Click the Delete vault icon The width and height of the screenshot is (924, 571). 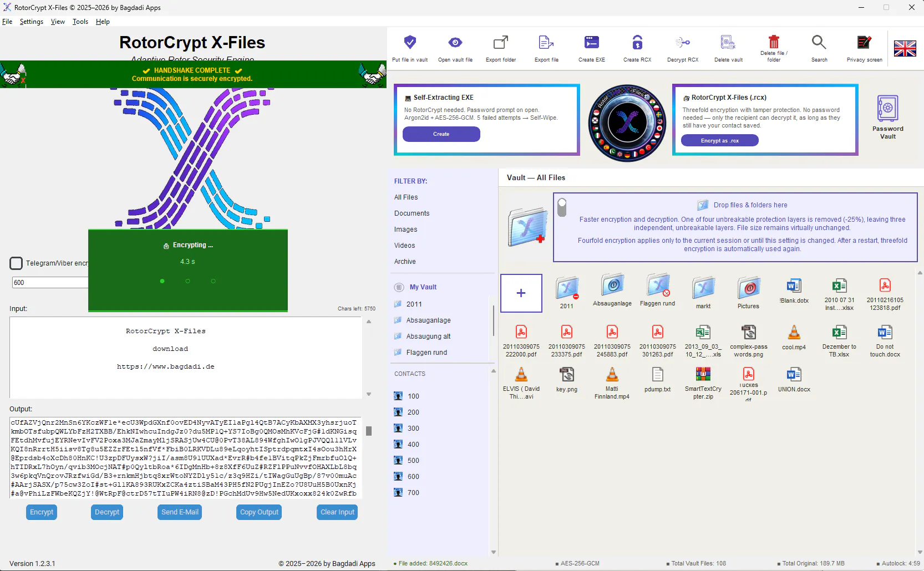point(728,42)
